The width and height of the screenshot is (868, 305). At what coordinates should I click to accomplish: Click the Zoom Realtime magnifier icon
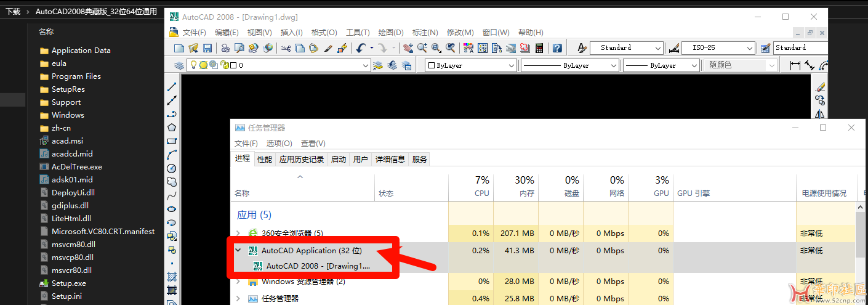422,47
